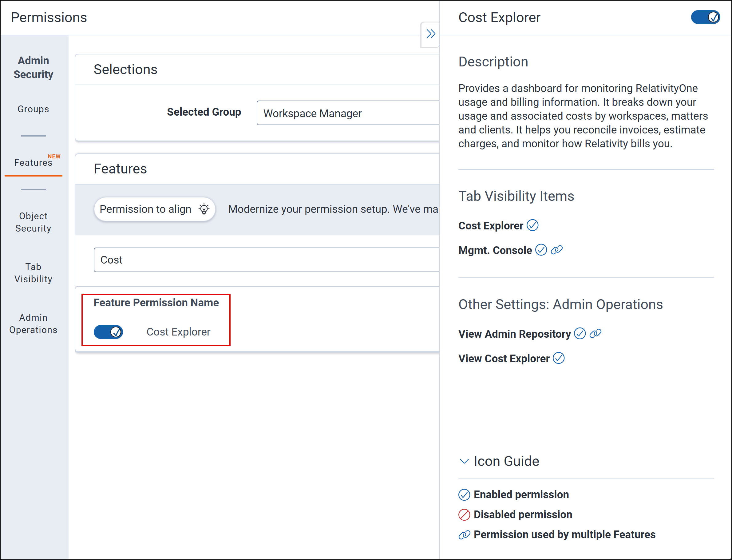This screenshot has width=732, height=560.
Task: Open the Selected Group dropdown
Action: (x=348, y=113)
